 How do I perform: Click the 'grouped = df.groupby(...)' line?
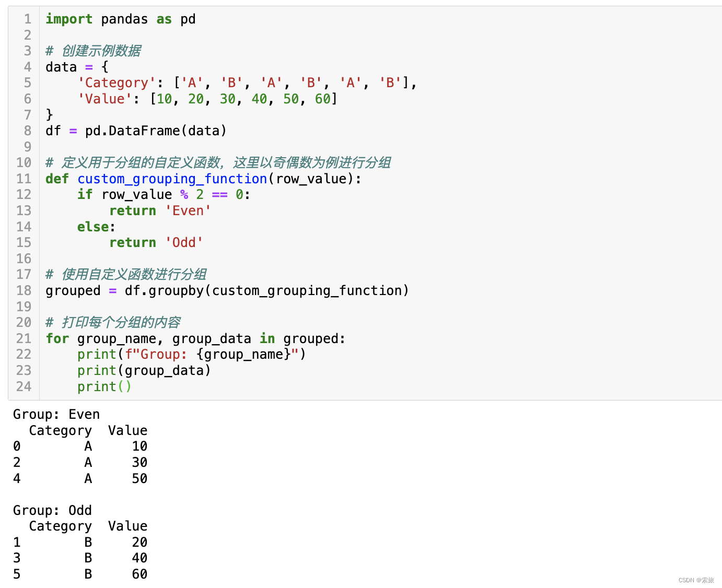227,291
